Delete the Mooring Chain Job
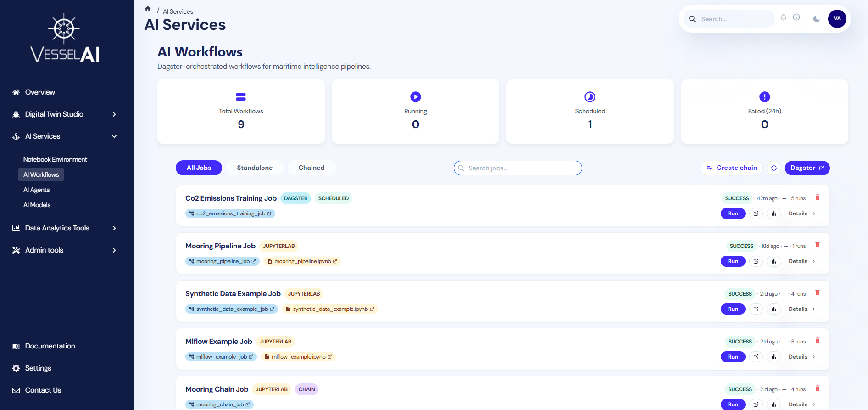Viewport: 868px width, 410px height. pyautogui.click(x=817, y=388)
